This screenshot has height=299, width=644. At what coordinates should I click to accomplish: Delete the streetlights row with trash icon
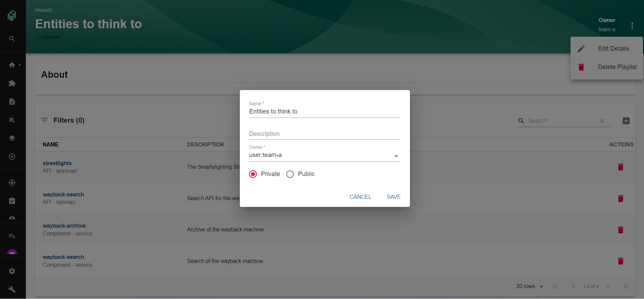pos(621,167)
